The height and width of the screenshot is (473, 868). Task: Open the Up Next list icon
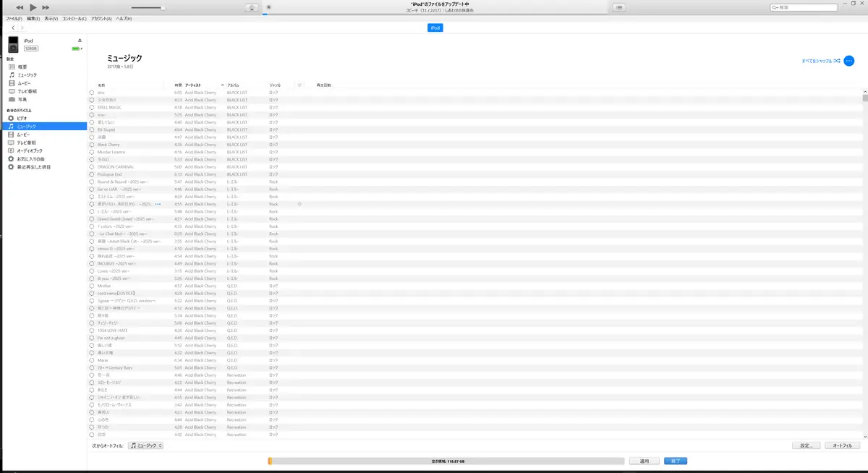619,7
